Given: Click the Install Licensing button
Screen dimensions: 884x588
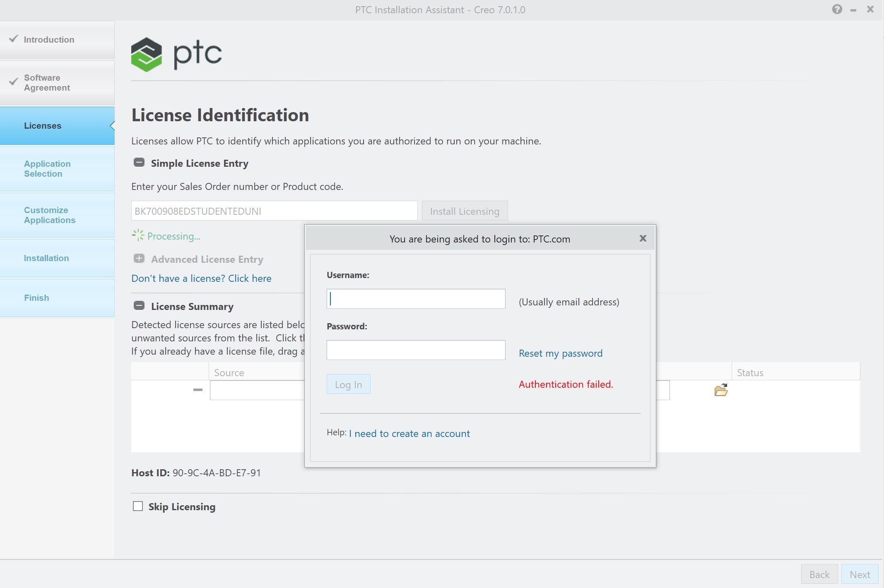Looking at the screenshot, I should pyautogui.click(x=464, y=211).
